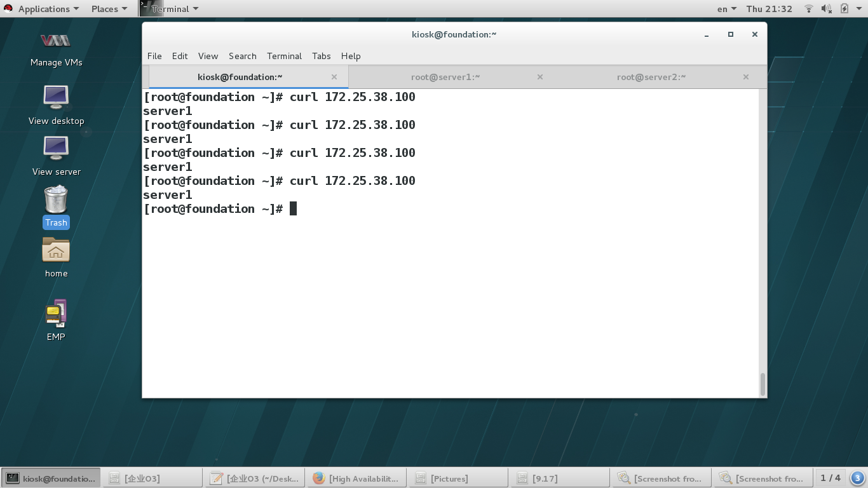Open the View server desktop icon

tap(56, 156)
